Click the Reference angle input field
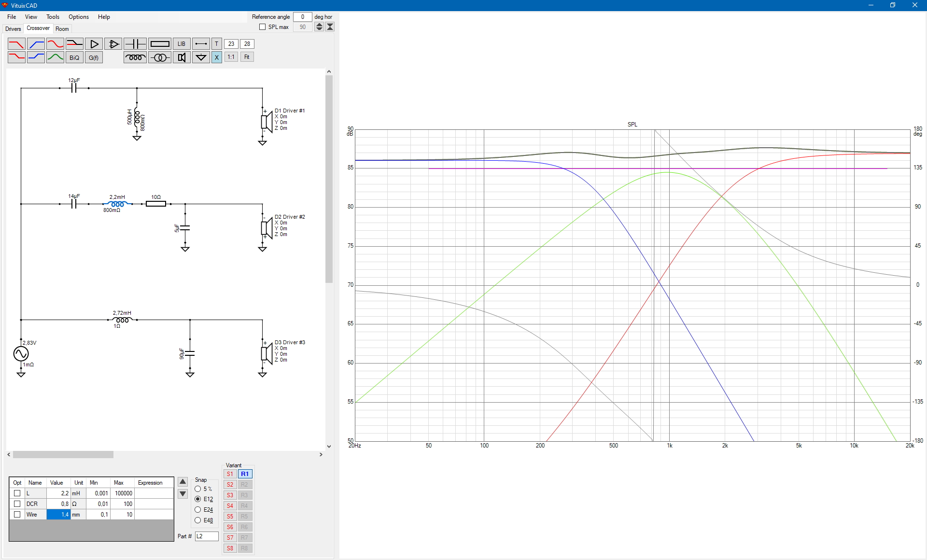This screenshot has height=560, width=927. [x=303, y=17]
